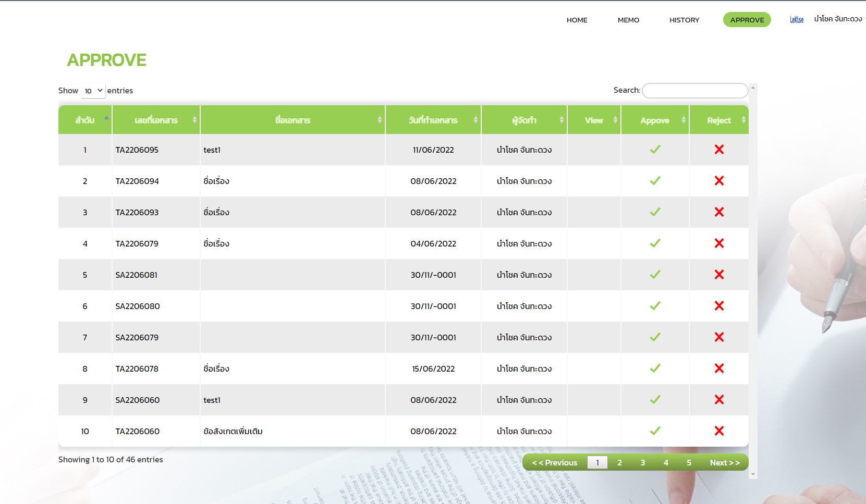Open the Show entries count dropdown

(x=93, y=91)
